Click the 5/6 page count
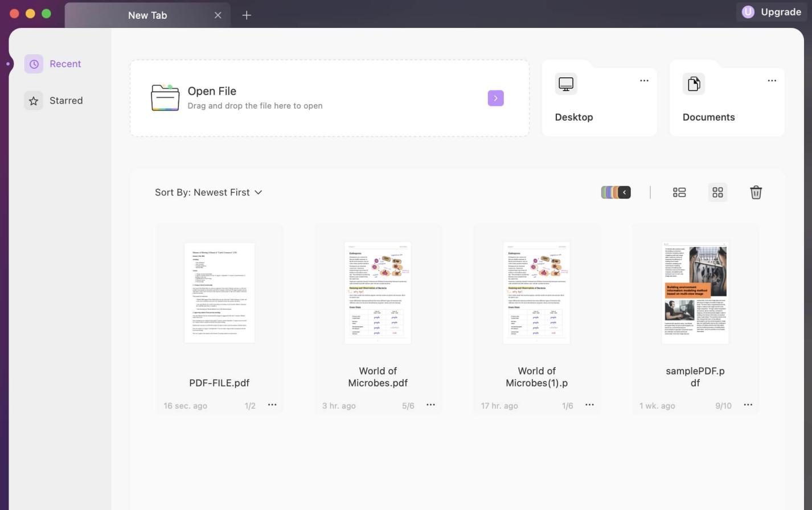The image size is (812, 510). pos(408,406)
